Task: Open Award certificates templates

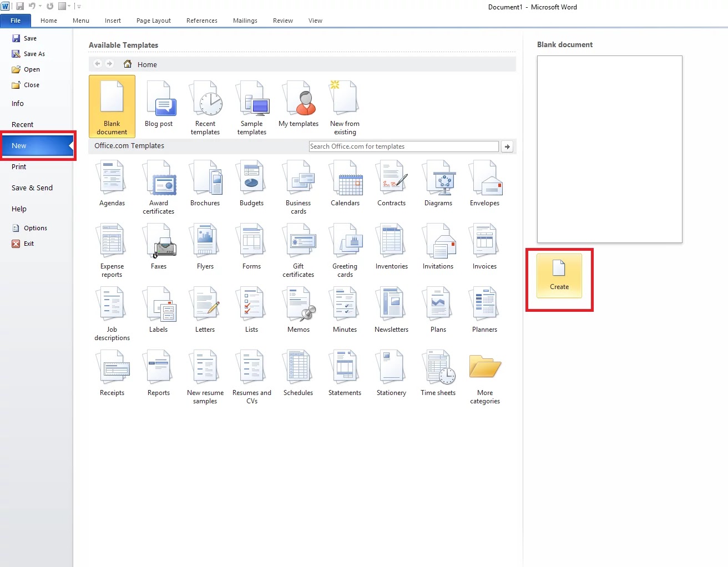Action: (159, 187)
